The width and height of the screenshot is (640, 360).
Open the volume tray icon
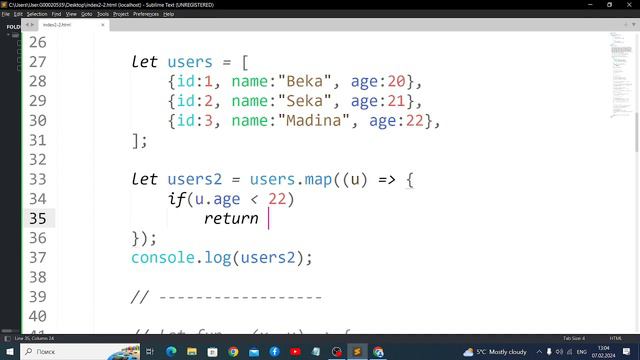(x=559, y=351)
